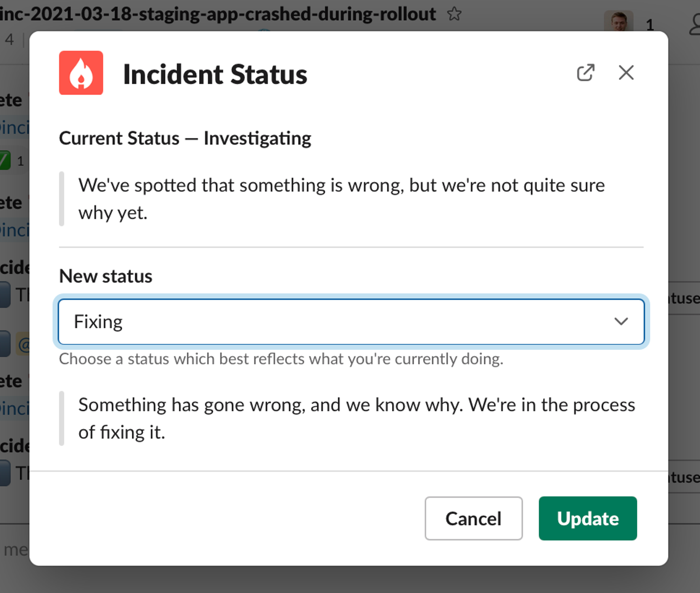The width and height of the screenshot is (700, 593).
Task: Click the red flame incident app icon
Action: coord(81,73)
